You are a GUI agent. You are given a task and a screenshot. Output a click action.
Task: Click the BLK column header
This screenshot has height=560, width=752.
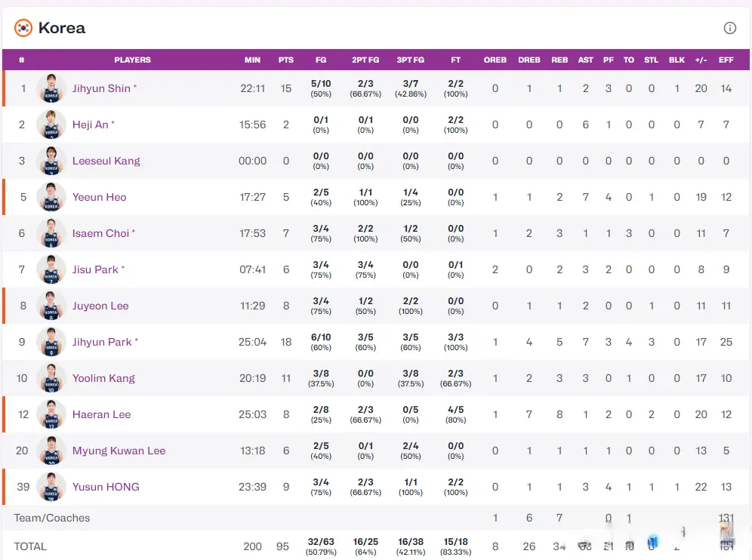[x=676, y=60]
